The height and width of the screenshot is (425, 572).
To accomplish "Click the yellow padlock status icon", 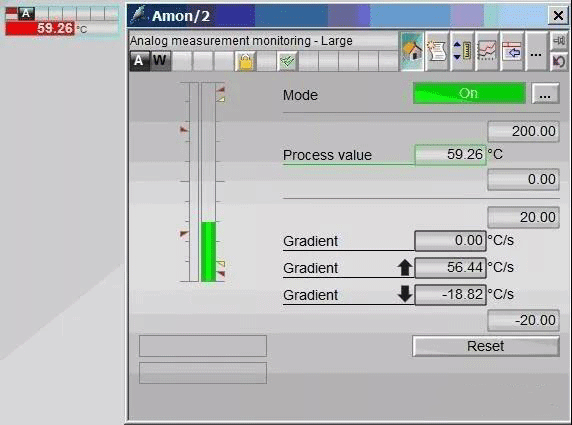I will tap(246, 61).
